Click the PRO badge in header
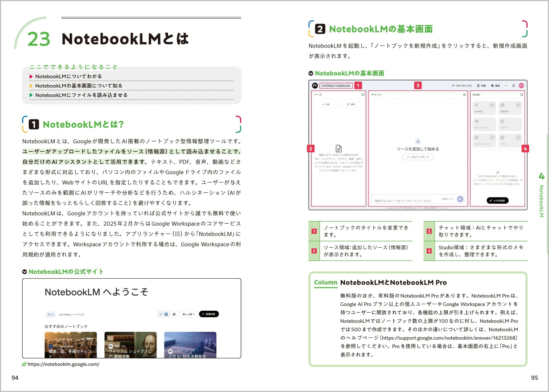 (x=506, y=86)
